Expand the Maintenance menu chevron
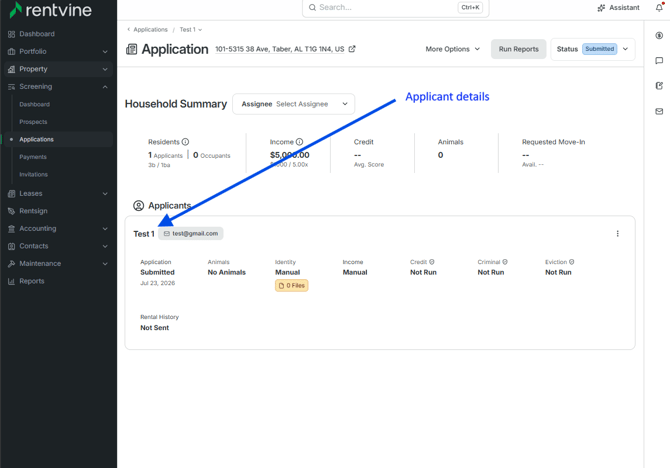 pos(105,264)
